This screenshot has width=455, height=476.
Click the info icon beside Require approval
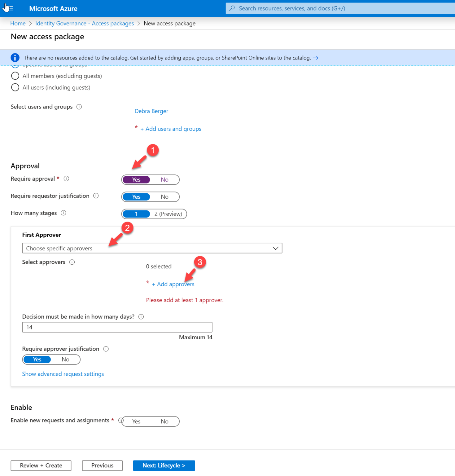click(x=67, y=178)
